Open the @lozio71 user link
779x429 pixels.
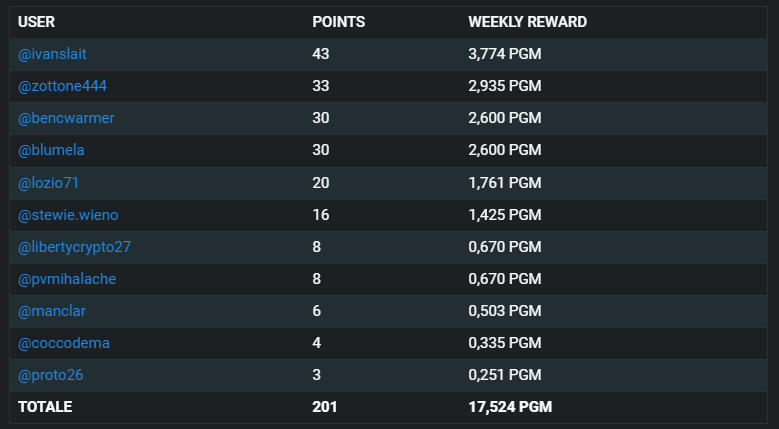48,183
